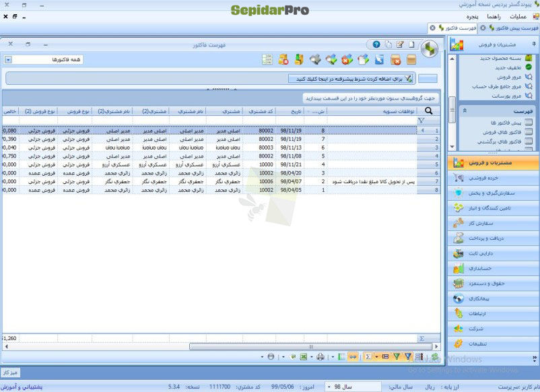The height and width of the screenshot is (392, 540).
Task: Click the pin icon on مشتریان و فروش panel
Action: [534, 44]
